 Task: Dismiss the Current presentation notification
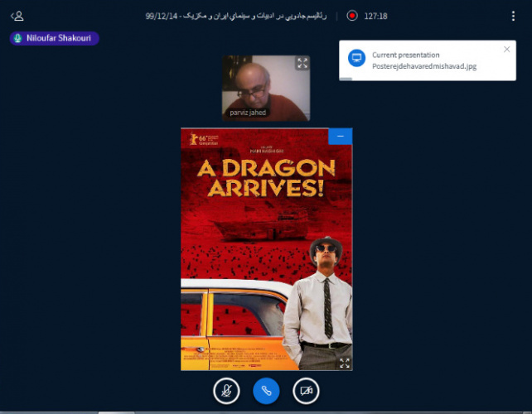click(506, 49)
